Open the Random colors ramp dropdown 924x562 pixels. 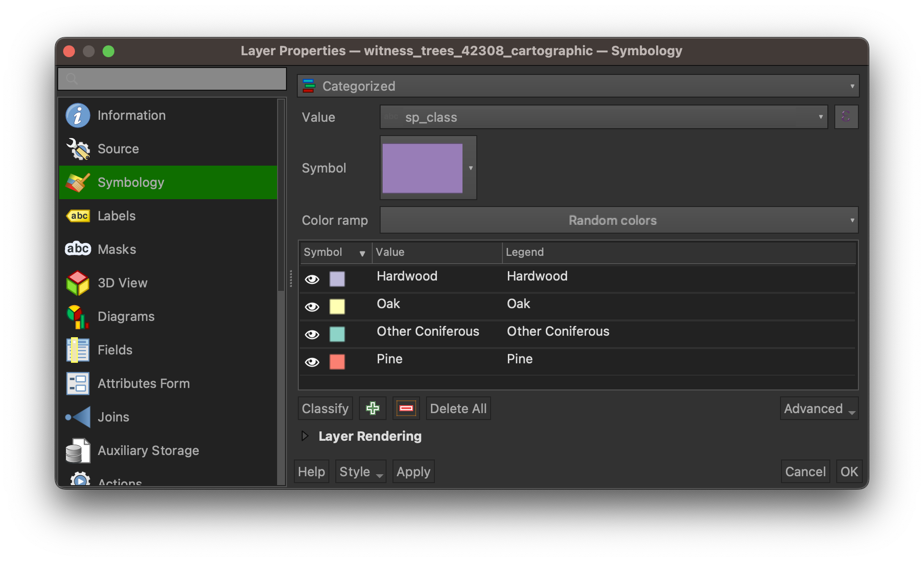[x=619, y=220]
